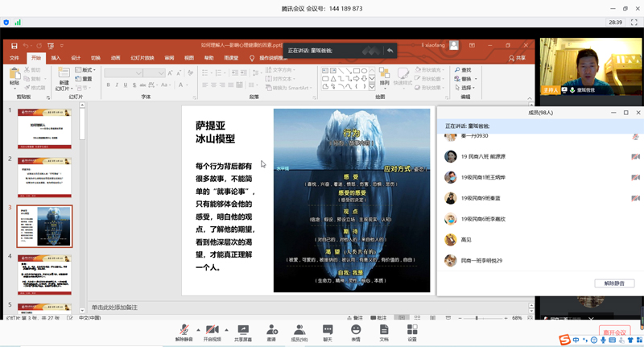Image resolution: width=644 pixels, height=347 pixels.
Task: Open the 成员 members panel icon
Action: tap(299, 330)
